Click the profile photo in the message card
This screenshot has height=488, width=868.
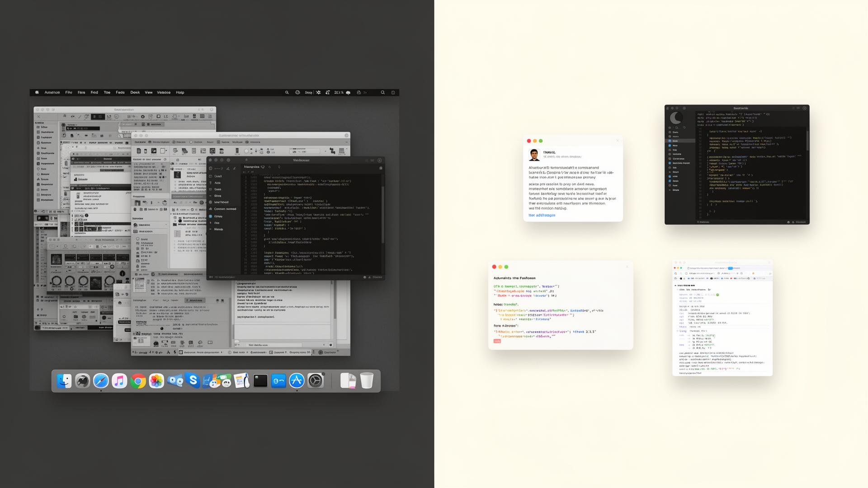tap(534, 155)
